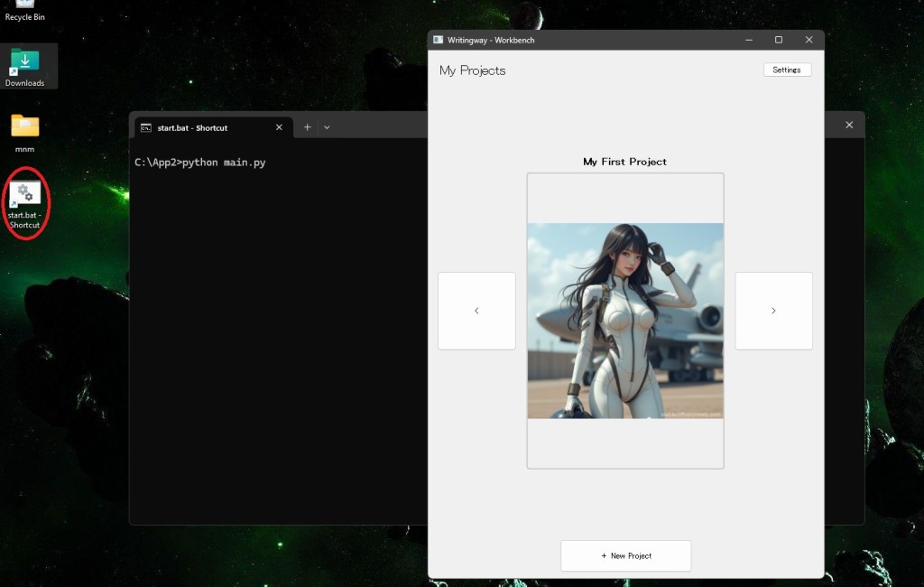Viewport: 924px width, 587px height.
Task: Open the Downloads desktop shortcut
Action: point(24,65)
